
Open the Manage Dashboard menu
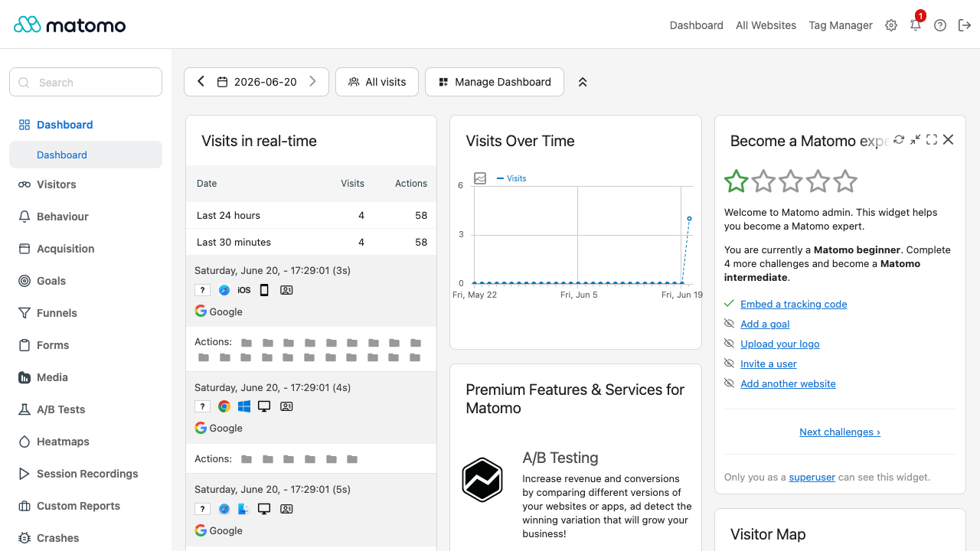point(495,82)
